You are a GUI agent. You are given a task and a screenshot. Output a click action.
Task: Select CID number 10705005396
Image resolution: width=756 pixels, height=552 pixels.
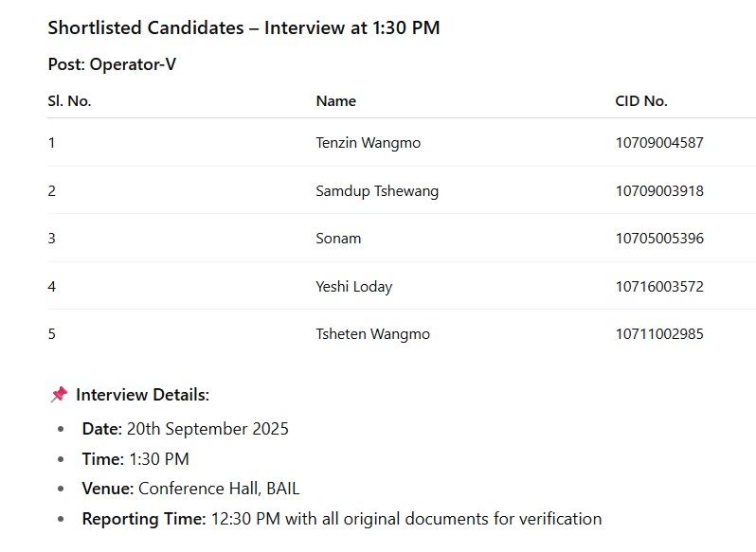point(659,239)
